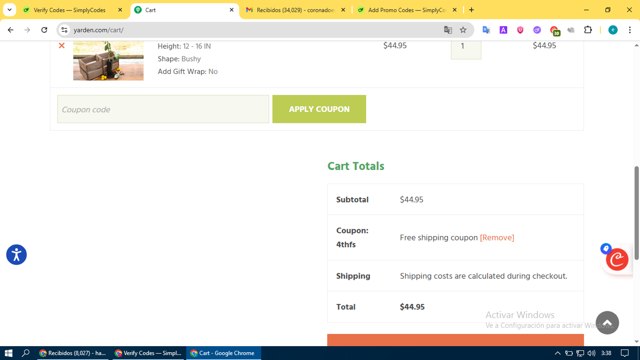Open the Google Translate extension icon
The width and height of the screenshot is (640, 360).
486,30
